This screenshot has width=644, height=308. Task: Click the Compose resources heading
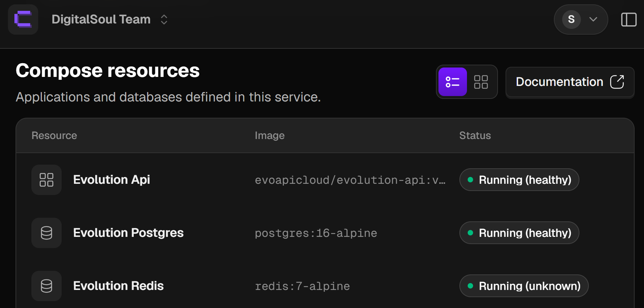(108, 70)
